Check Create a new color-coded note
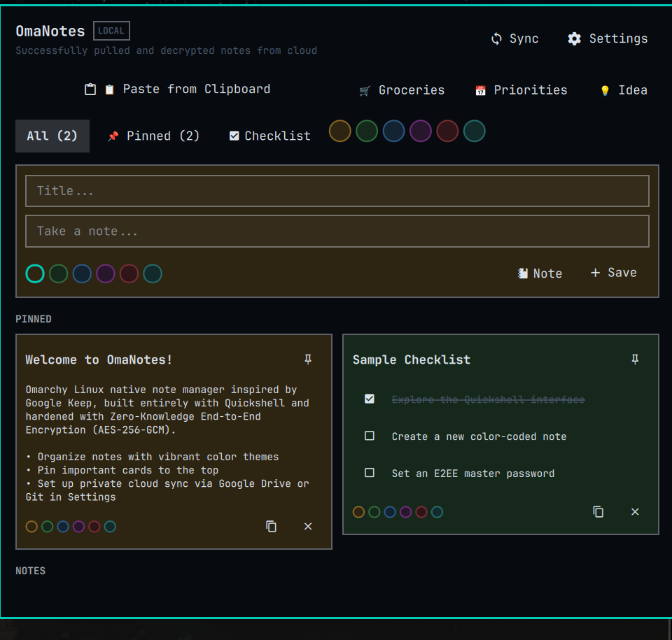672x640 pixels. click(370, 436)
